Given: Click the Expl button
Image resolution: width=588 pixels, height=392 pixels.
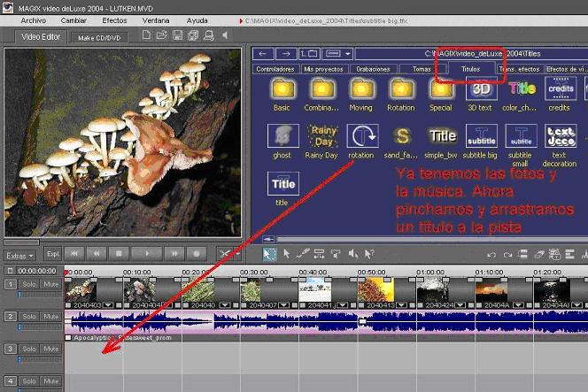Looking at the screenshot, I should [x=53, y=254].
